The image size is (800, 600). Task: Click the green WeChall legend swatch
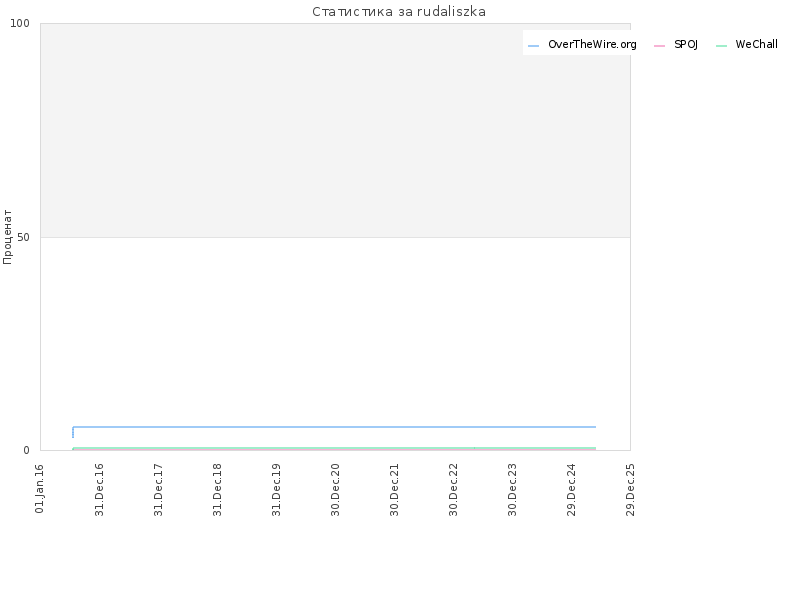click(721, 46)
